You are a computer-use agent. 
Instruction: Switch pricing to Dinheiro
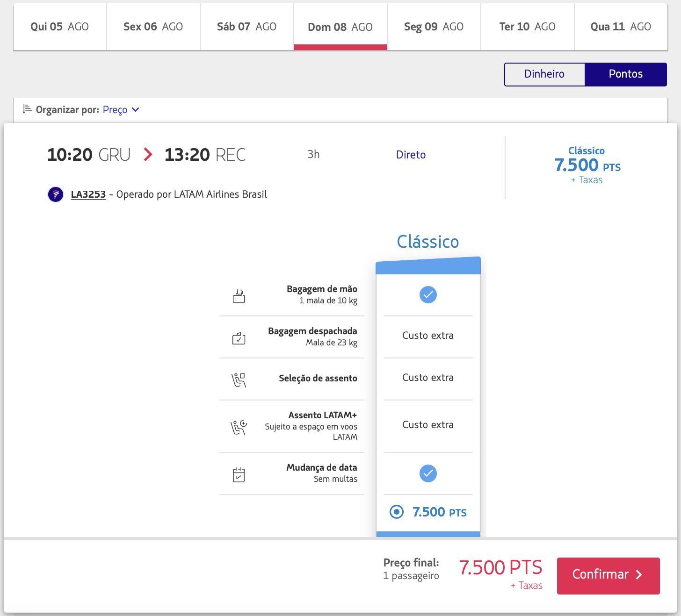tap(544, 74)
